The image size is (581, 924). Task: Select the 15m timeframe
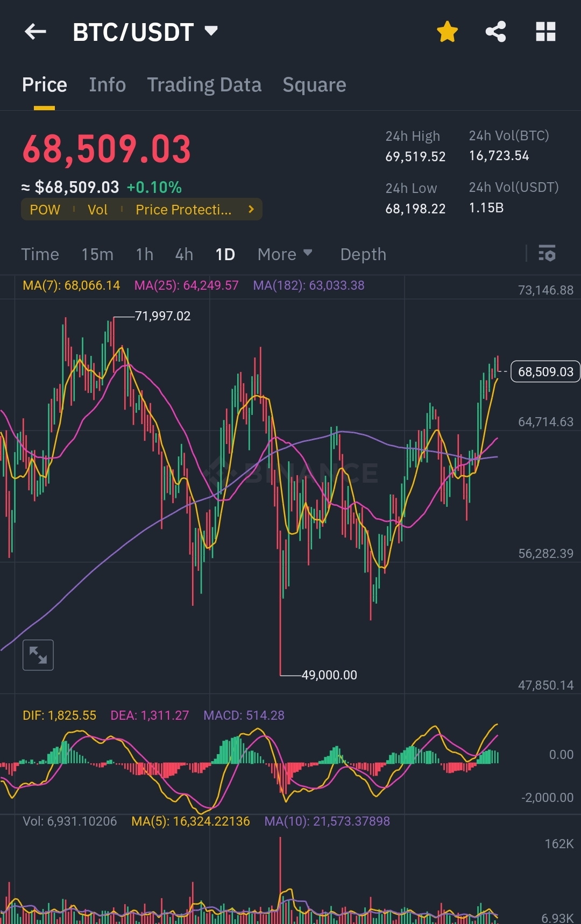97,254
